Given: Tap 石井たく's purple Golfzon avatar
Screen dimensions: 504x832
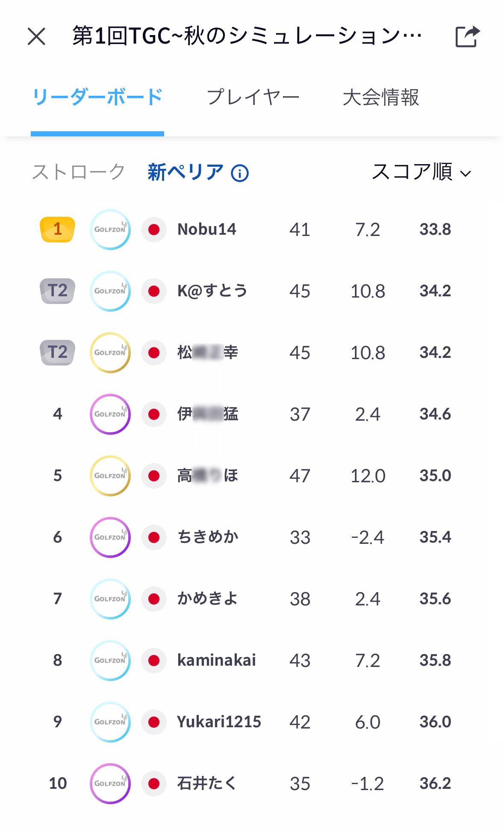Looking at the screenshot, I should pos(110,784).
